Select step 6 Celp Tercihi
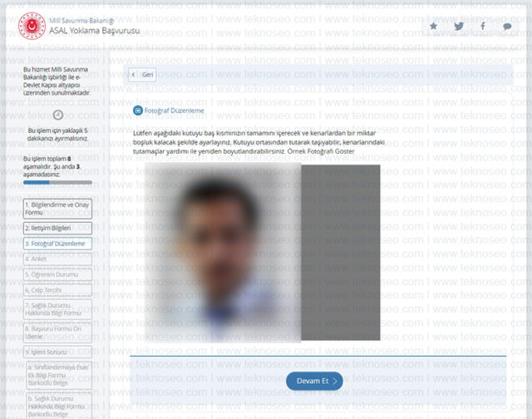Viewport: 532px width, 419px height. click(57, 290)
